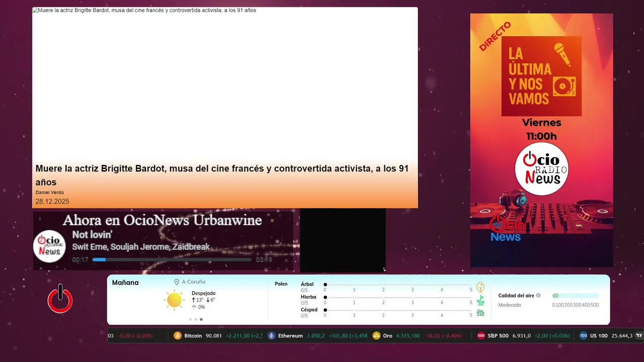The image size is (644, 362).
Task: Click the S&P 500 red badge icon
Action: pos(481,336)
